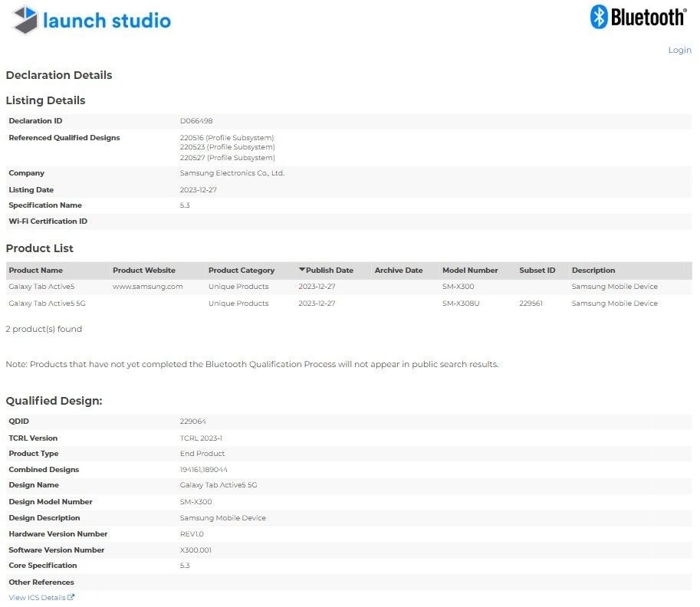Click the launch studio title text
700x607 pixels.
pos(107,21)
